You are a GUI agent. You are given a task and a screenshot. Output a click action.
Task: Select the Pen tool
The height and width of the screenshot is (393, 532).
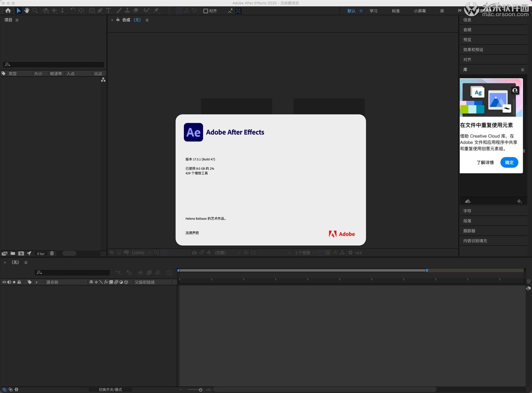(x=100, y=11)
